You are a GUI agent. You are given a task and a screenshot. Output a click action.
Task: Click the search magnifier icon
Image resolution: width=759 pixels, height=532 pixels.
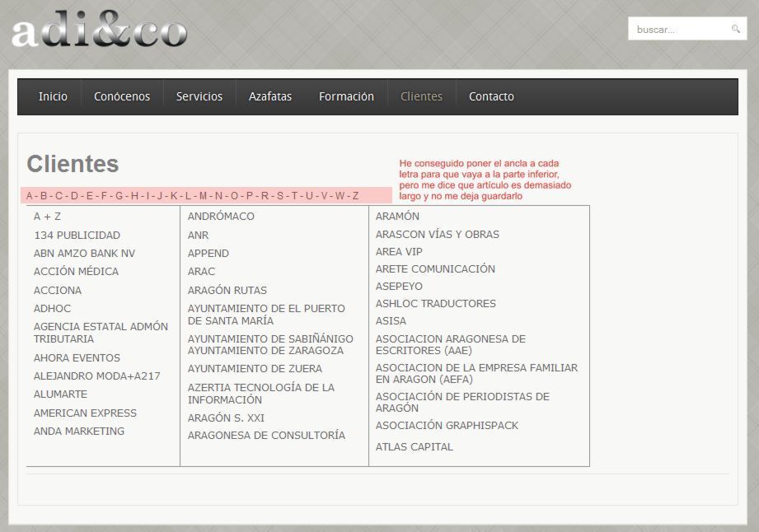point(735,29)
